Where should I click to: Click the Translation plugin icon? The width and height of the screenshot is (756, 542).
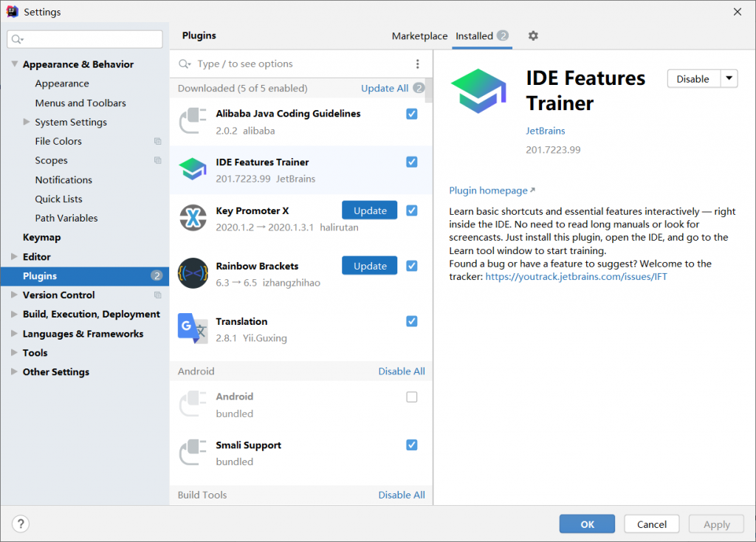coord(193,329)
